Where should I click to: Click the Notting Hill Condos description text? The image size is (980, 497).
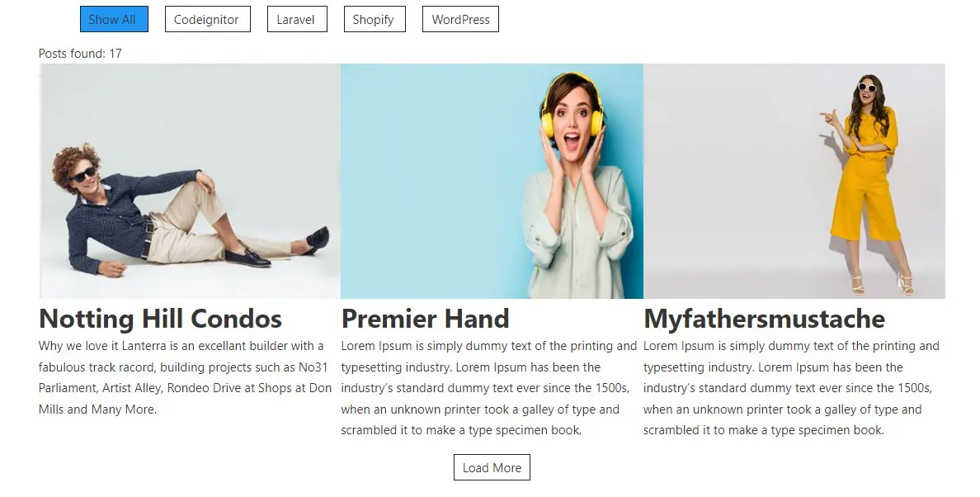(185, 377)
